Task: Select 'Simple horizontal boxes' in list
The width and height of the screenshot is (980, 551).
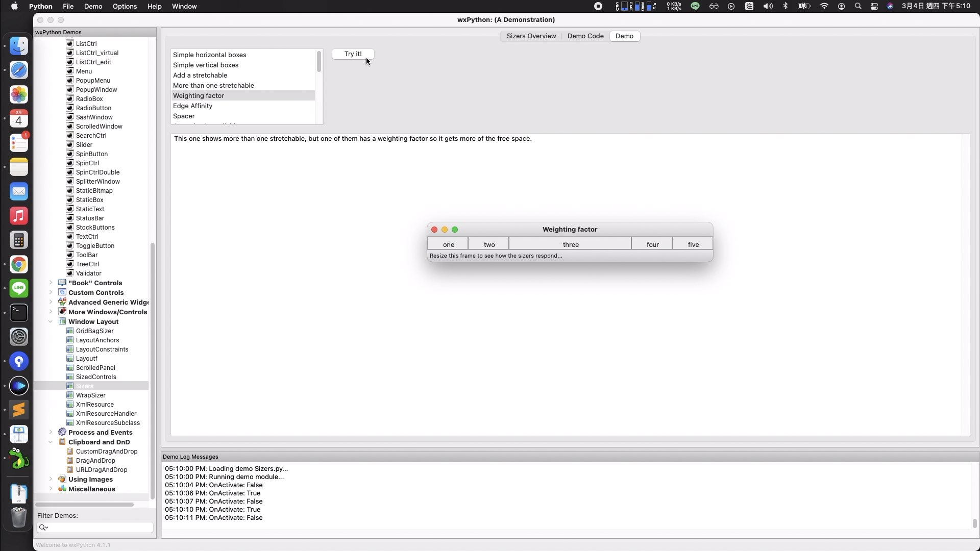Action: click(243, 55)
